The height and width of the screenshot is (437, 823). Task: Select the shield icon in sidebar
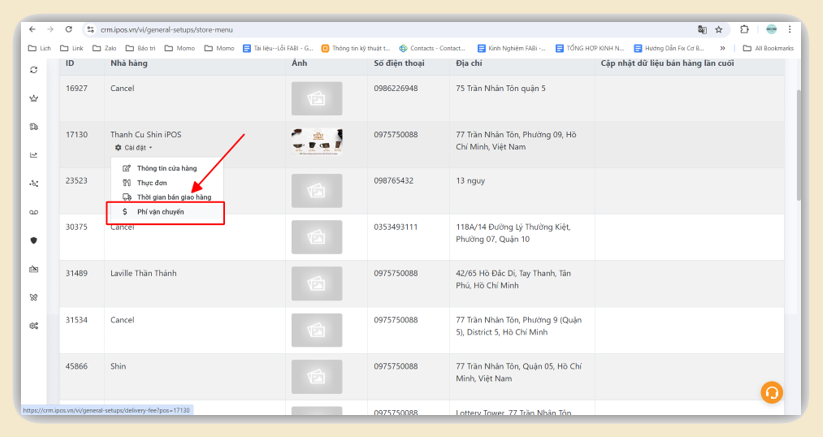(34, 240)
